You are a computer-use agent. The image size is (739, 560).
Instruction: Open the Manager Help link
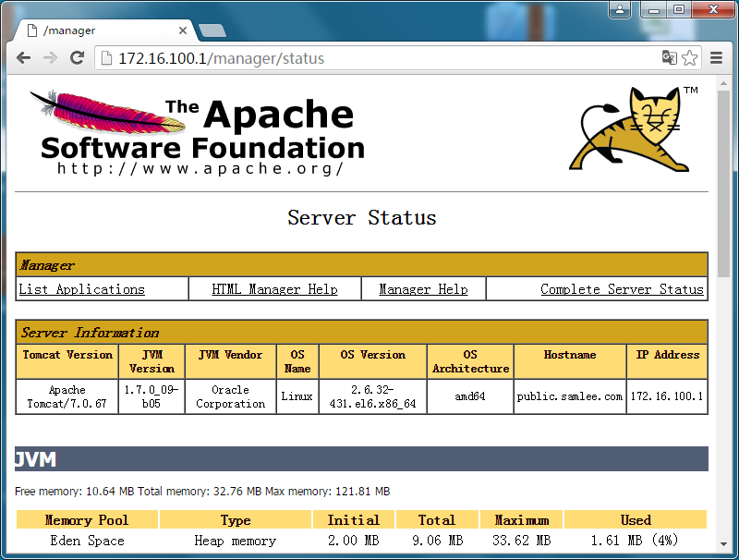click(x=424, y=289)
